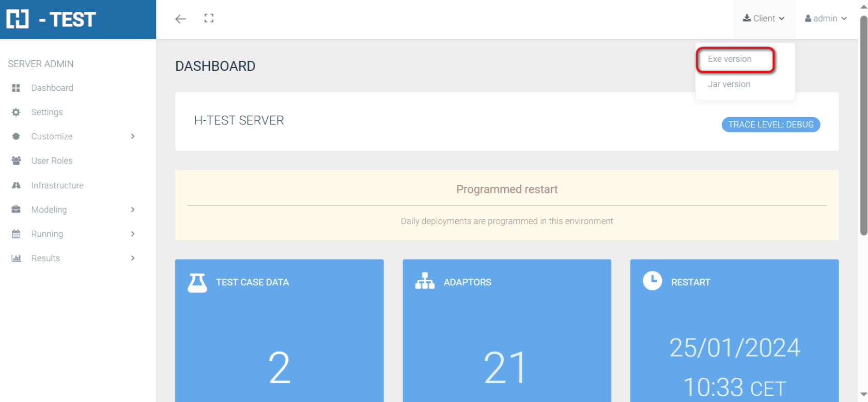Click the clock icon on Restart card
The width and height of the screenshot is (868, 402).
(x=652, y=281)
